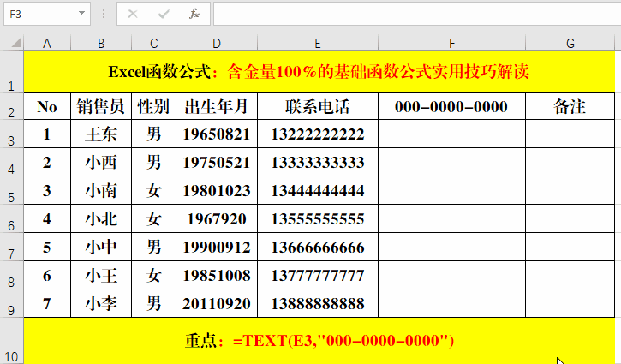Select the cell containing '小李'
Screen dimensions: 621x364
click(x=101, y=303)
